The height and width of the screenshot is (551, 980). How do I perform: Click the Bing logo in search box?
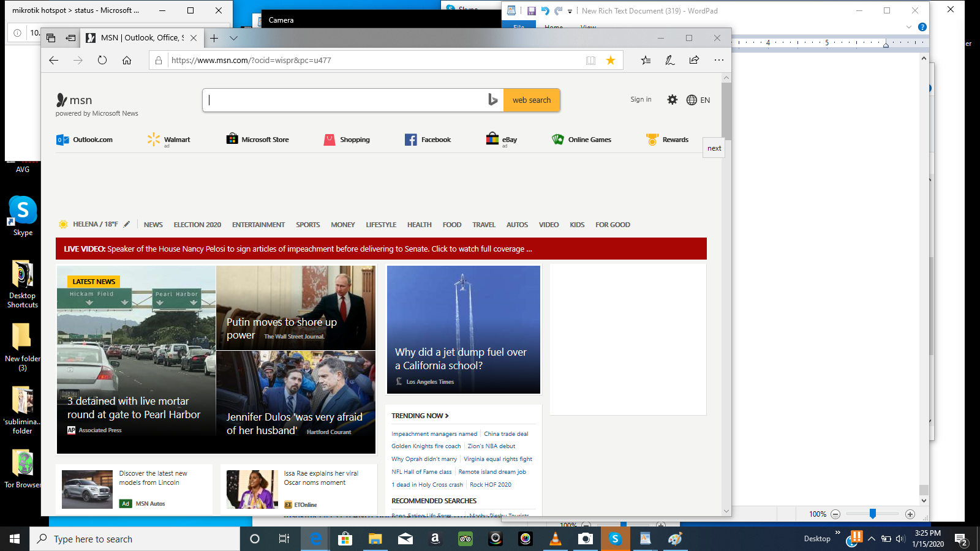pyautogui.click(x=492, y=100)
